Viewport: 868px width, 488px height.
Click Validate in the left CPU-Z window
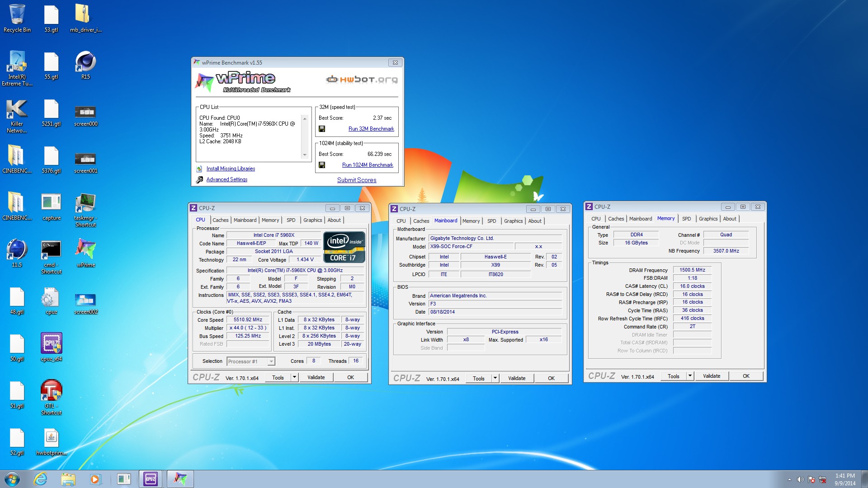point(316,377)
